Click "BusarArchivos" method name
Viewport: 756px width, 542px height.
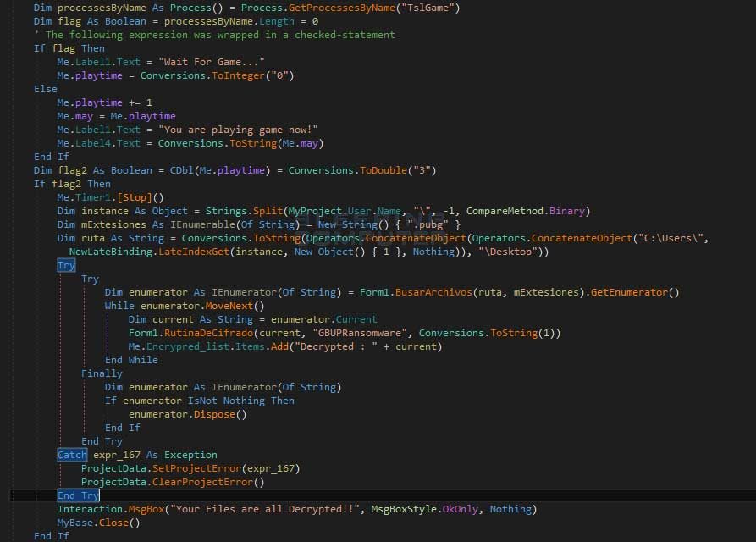click(433, 292)
